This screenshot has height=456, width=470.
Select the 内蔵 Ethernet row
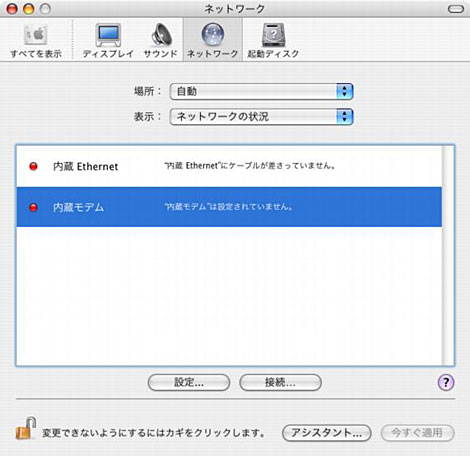(229, 166)
